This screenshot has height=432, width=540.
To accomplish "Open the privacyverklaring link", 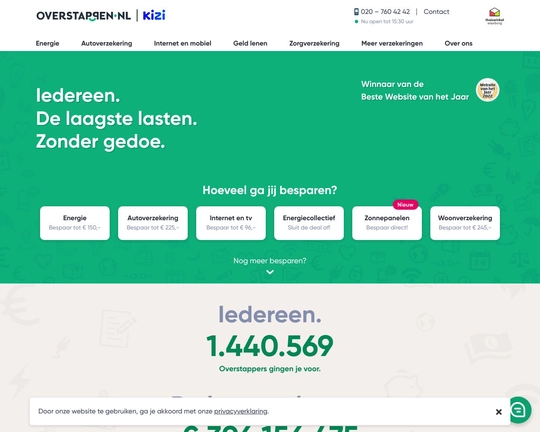I will tap(241, 411).
